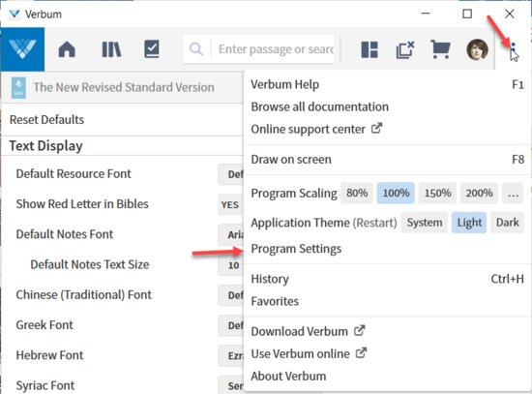Click the Syriac Font label
This screenshot has width=532, height=394.
click(x=45, y=385)
